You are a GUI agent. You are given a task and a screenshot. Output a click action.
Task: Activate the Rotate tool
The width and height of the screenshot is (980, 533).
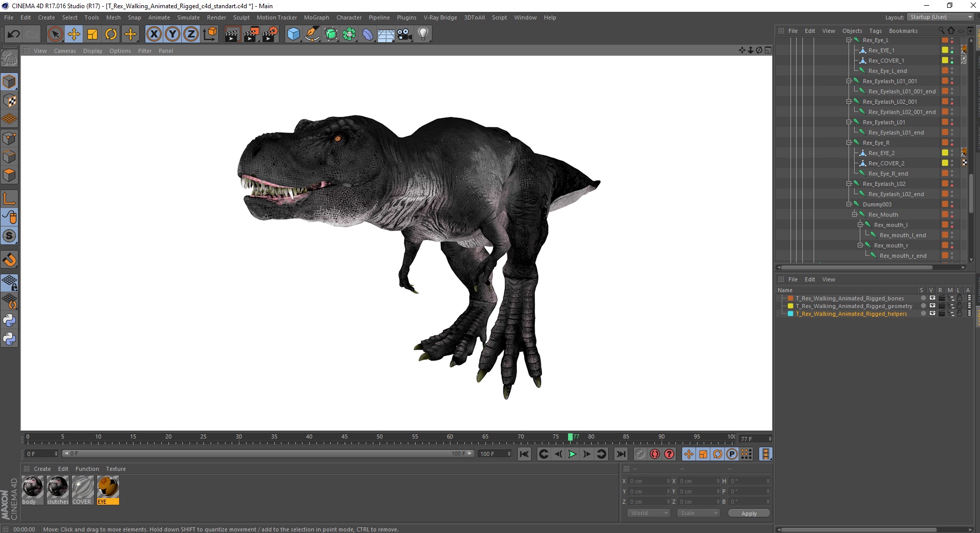(x=111, y=34)
